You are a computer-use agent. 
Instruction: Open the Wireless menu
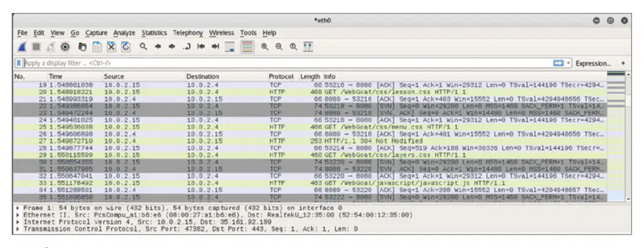click(221, 33)
